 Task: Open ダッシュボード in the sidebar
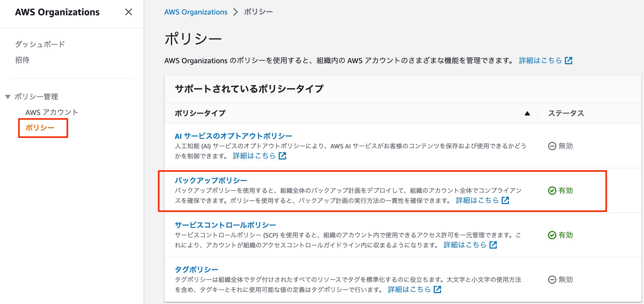40,44
